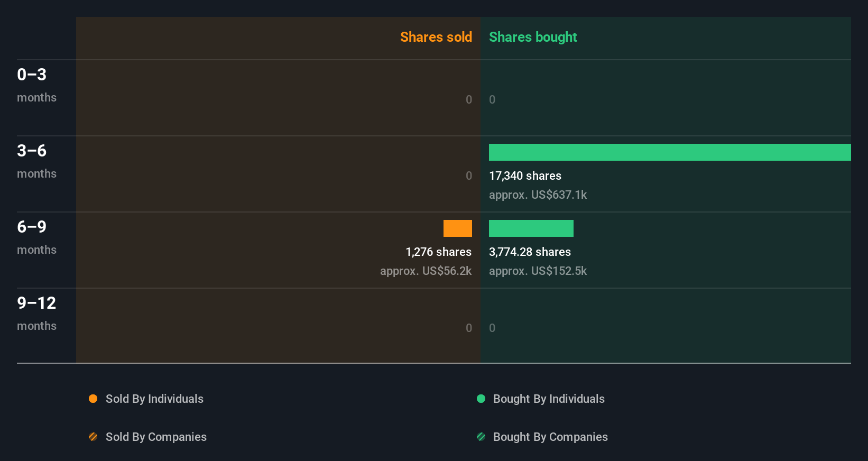868x461 pixels.
Task: Click the 3,774.28 shares label
Action: 530,252
